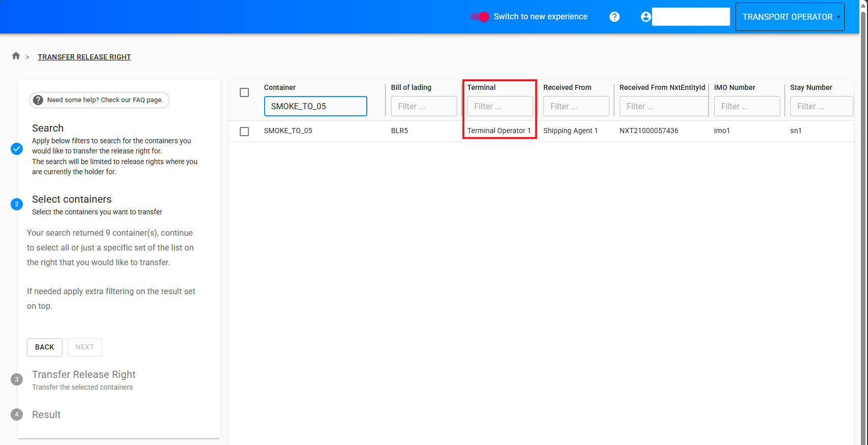
Task: Click the page's vertical scrollbar
Action: (x=863, y=222)
